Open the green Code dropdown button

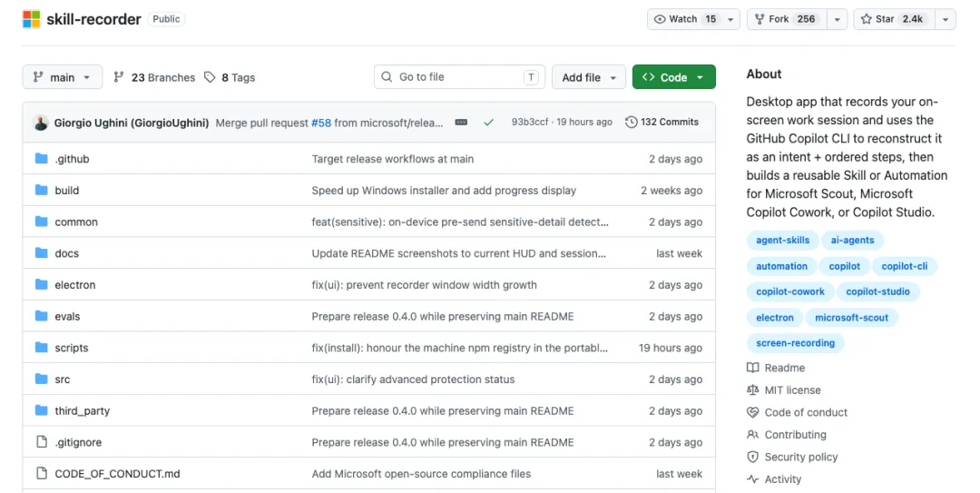coord(673,77)
